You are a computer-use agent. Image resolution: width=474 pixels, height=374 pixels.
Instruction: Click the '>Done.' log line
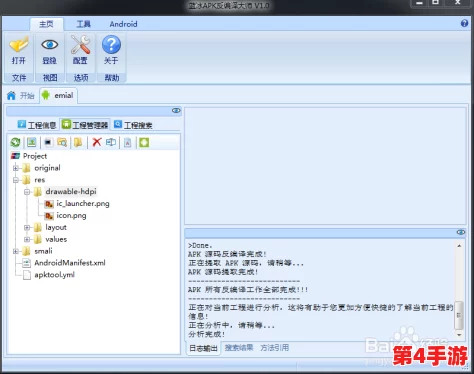pyautogui.click(x=200, y=246)
